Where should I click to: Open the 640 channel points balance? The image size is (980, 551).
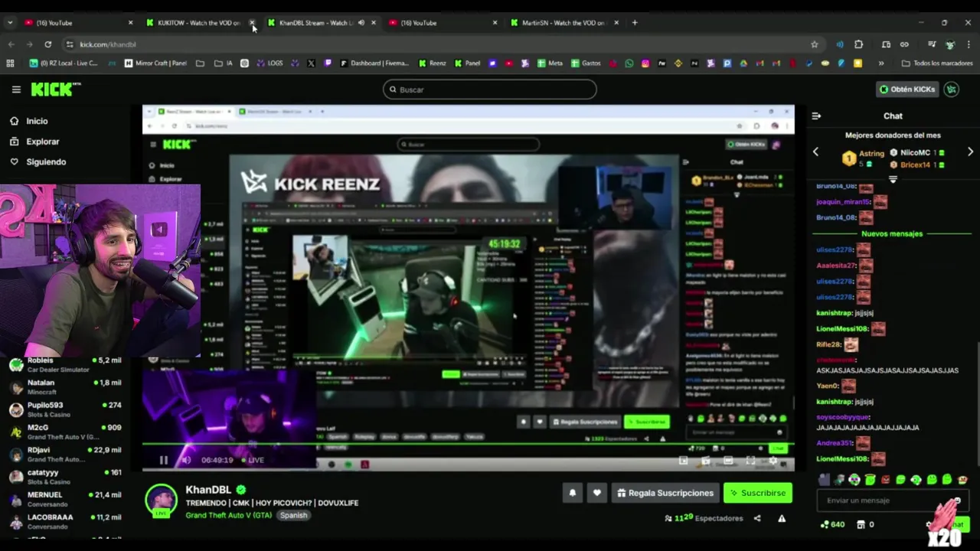click(832, 524)
